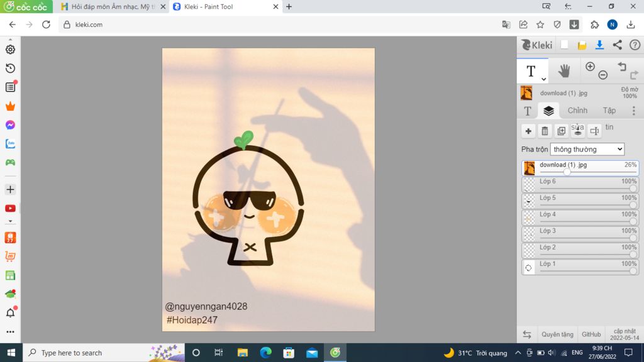This screenshot has width=644, height=362.
Task: Open Zalo in the sidebar
Action: pyautogui.click(x=10, y=144)
